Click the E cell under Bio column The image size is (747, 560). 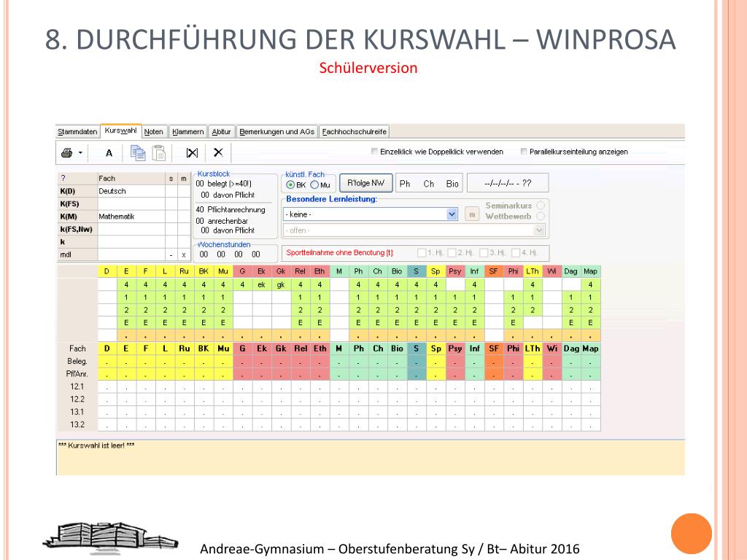tap(397, 322)
